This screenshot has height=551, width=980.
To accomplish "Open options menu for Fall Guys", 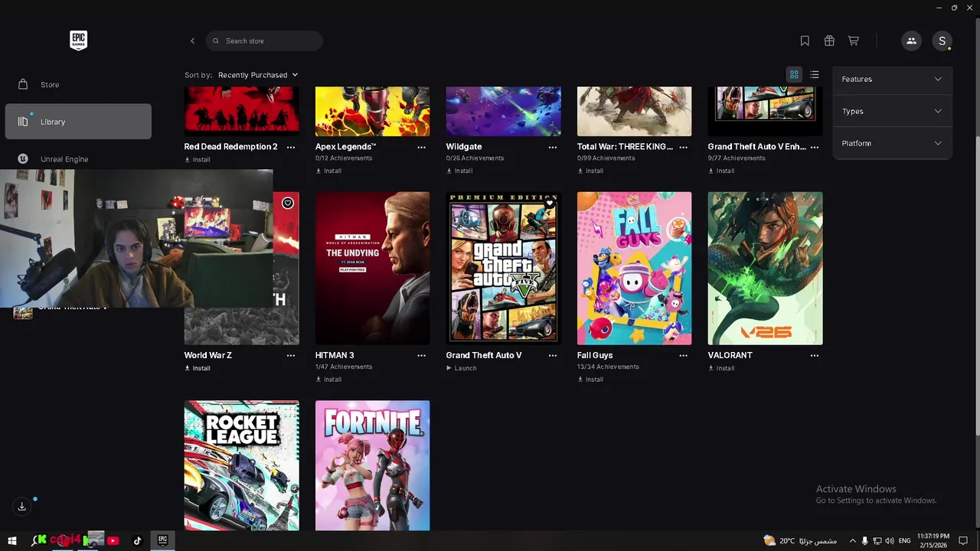I will click(684, 356).
